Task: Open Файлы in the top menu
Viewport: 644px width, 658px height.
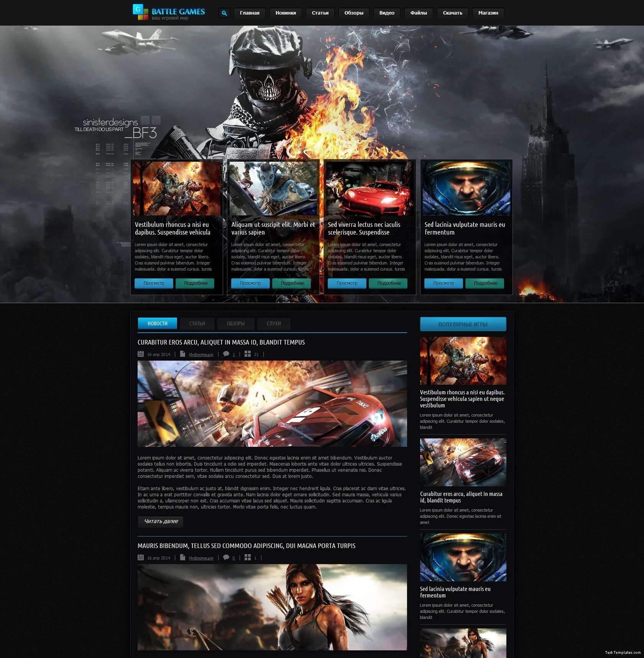Action: 419,13
